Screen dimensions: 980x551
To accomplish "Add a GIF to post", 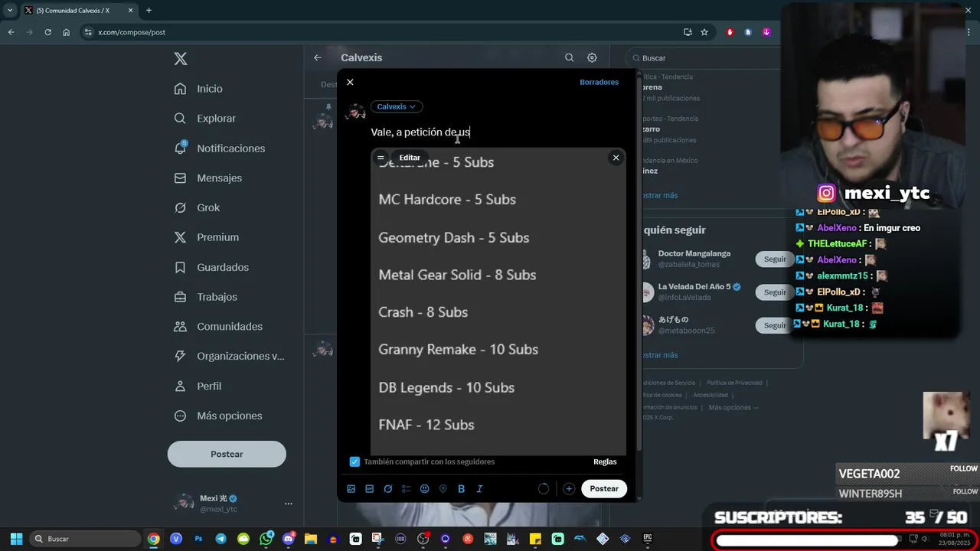I will click(x=370, y=489).
